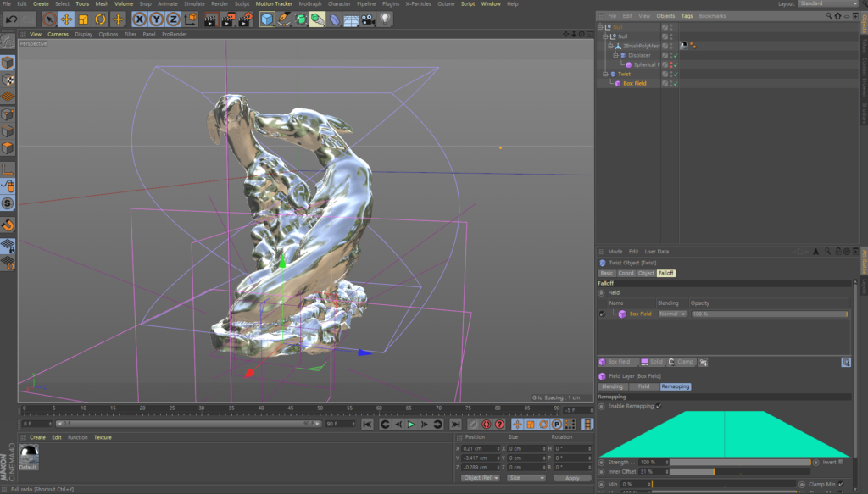This screenshot has width=868, height=494.
Task: Click the Solid layer button
Action: [x=652, y=362]
